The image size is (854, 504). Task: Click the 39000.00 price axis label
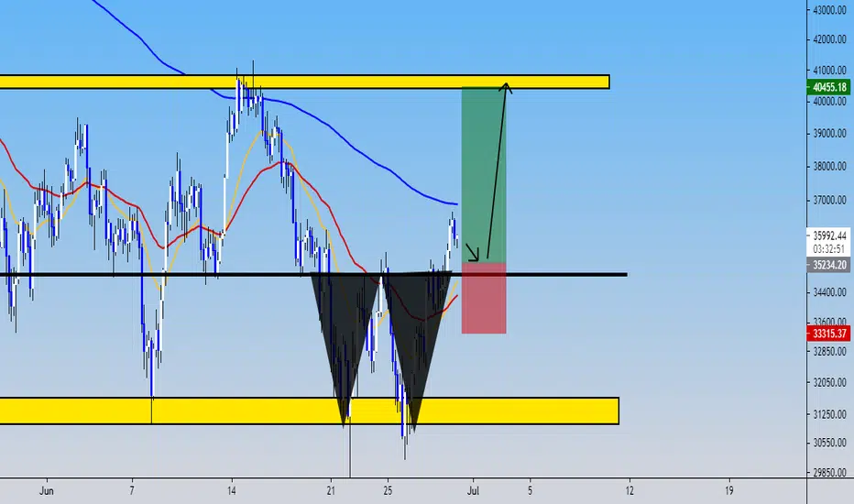point(829,134)
